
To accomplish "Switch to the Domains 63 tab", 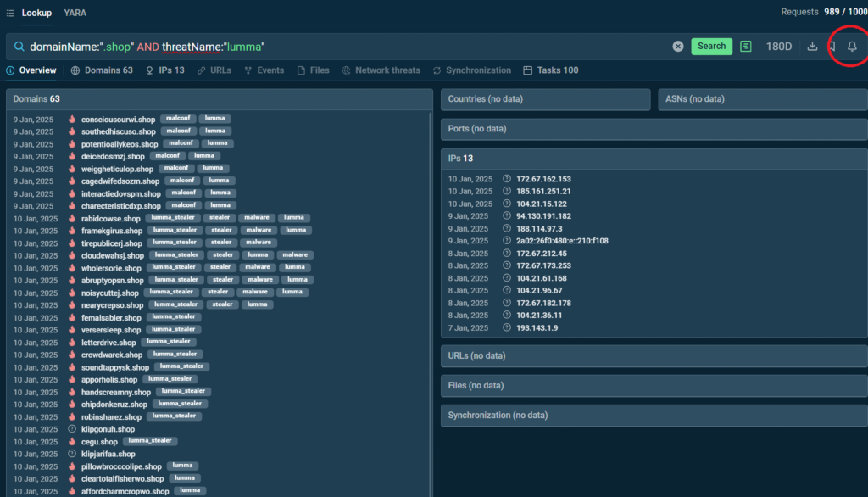I will (102, 70).
